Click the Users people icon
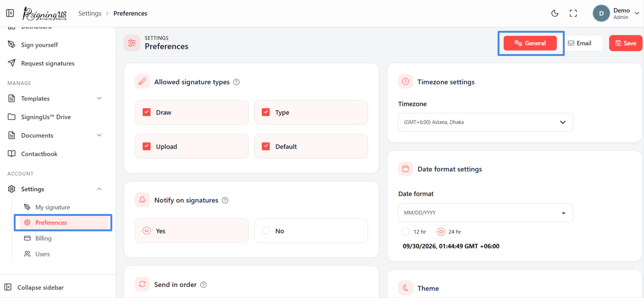This screenshot has width=644, height=298. [x=27, y=254]
